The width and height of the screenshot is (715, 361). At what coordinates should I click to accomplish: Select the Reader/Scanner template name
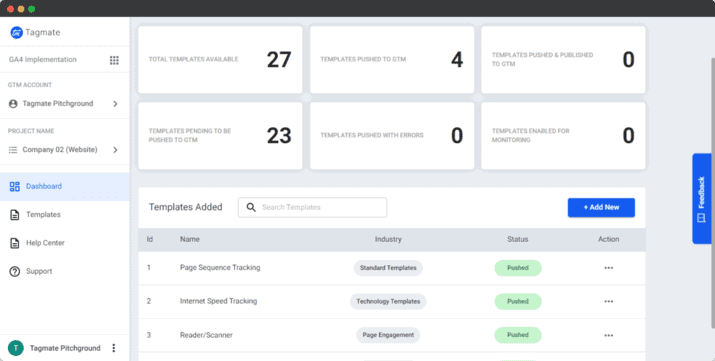(x=206, y=335)
